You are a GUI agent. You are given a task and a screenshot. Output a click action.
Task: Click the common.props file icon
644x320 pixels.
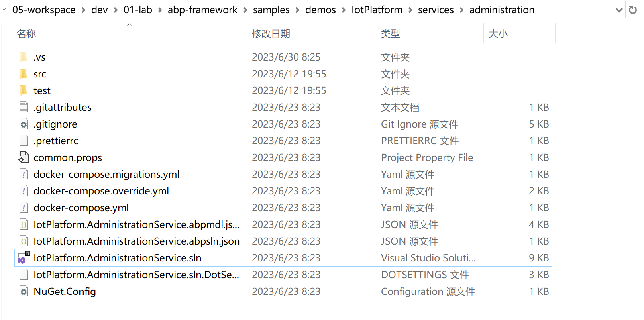24,158
